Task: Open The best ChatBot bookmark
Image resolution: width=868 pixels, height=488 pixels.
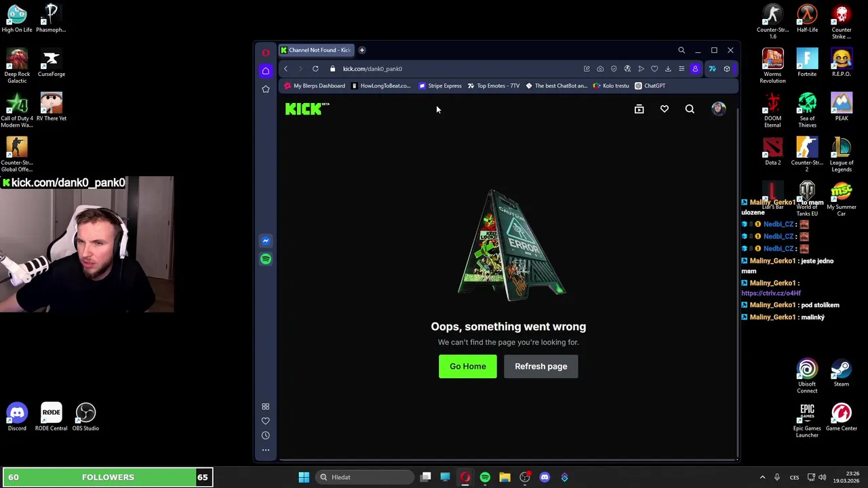Action: pos(556,86)
